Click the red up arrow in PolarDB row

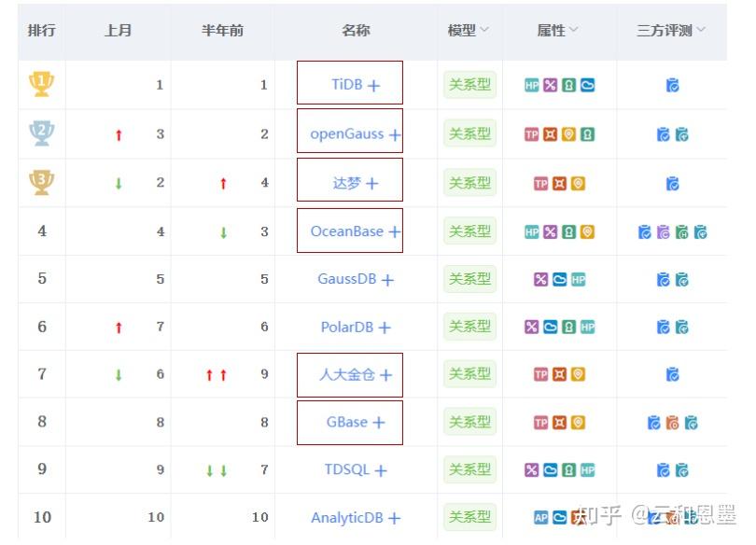point(119,327)
